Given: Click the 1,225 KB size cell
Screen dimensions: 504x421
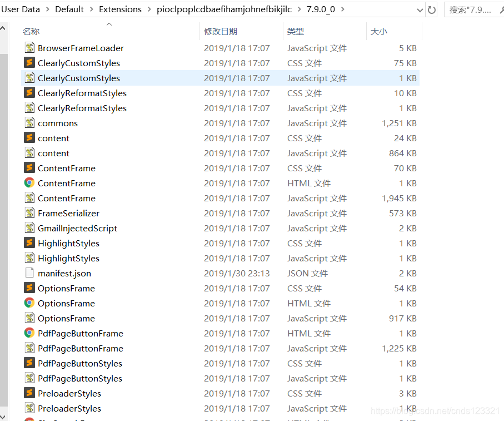Looking at the screenshot, I should click(399, 348).
